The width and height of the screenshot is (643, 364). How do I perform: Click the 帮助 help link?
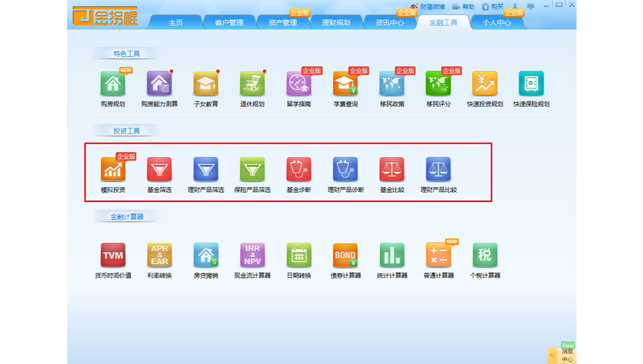pyautogui.click(x=463, y=6)
